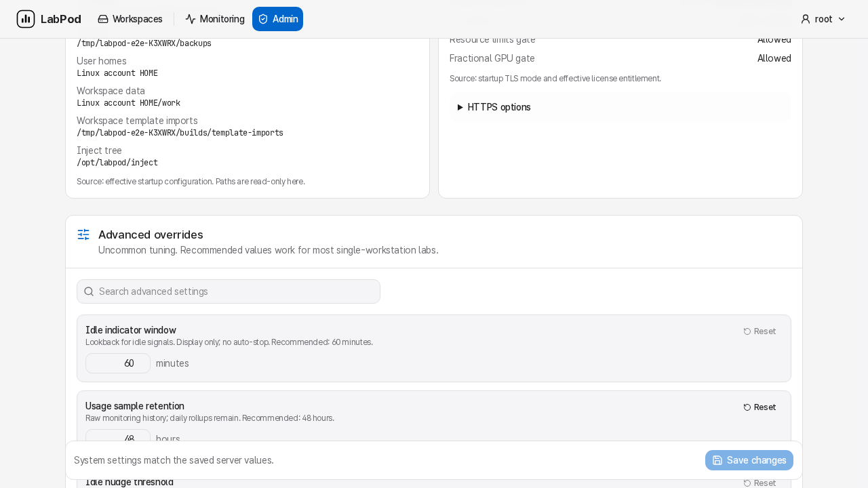Screen dimensions: 868x488
Task: Click the backups path text
Action: click(144, 43)
